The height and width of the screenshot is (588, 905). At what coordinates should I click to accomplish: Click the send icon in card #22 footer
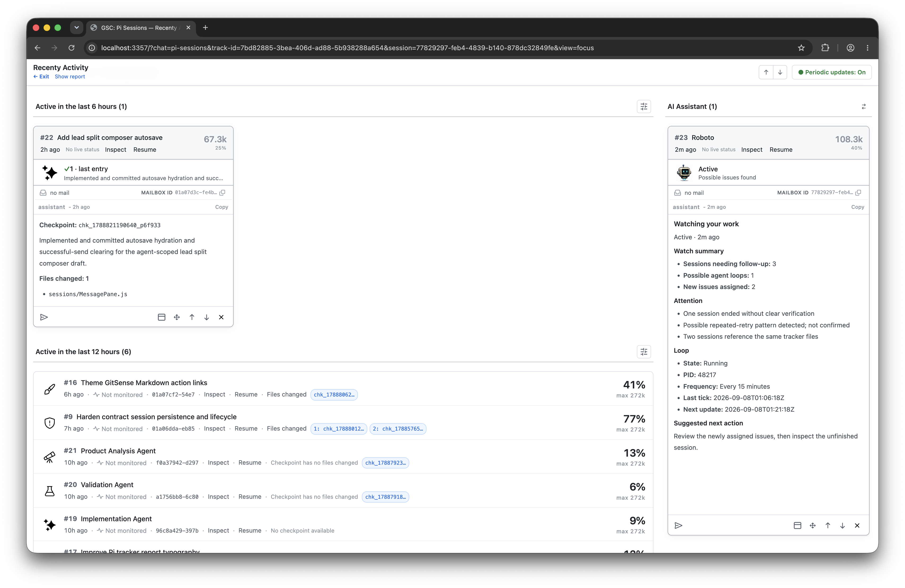coord(44,317)
